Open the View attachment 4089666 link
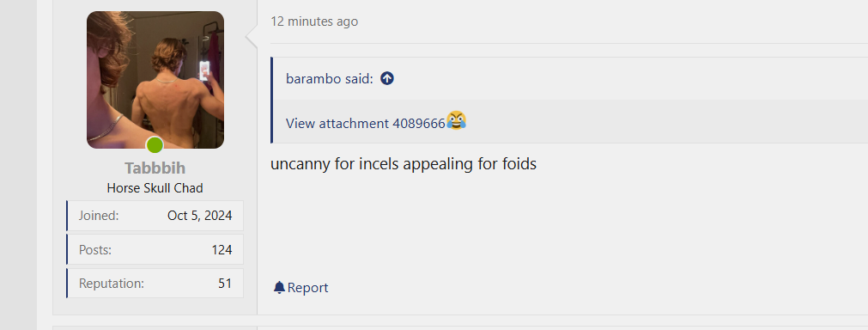Image resolution: width=868 pixels, height=330 pixels. (366, 124)
